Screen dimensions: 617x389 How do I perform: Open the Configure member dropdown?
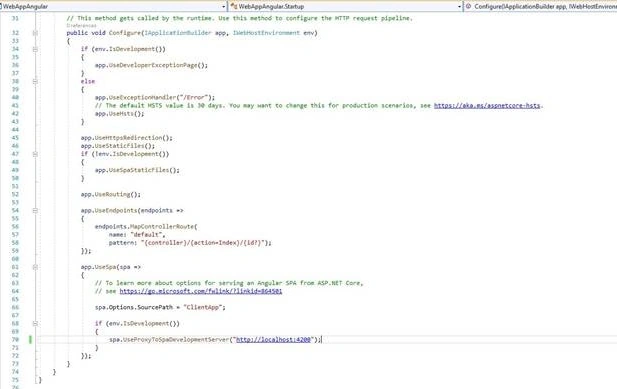(541, 6)
